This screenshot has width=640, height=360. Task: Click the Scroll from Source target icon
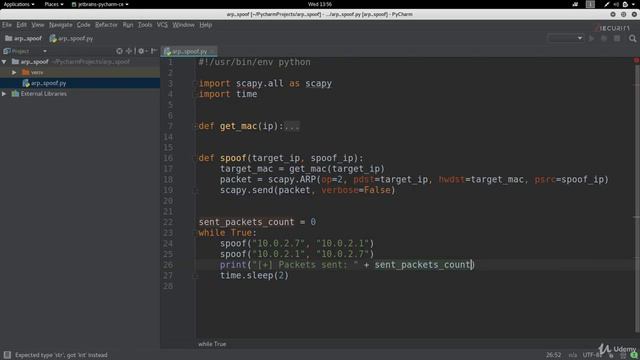(x=119, y=51)
